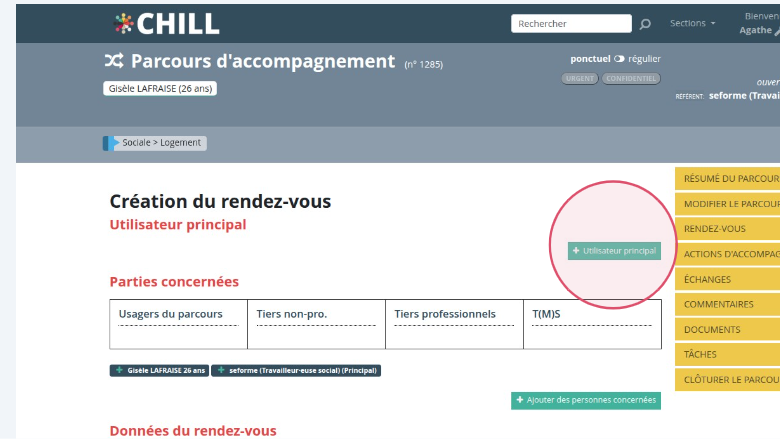780x439 pixels.
Task: Toggle the CONFIDENTIEL flag
Action: pos(631,78)
